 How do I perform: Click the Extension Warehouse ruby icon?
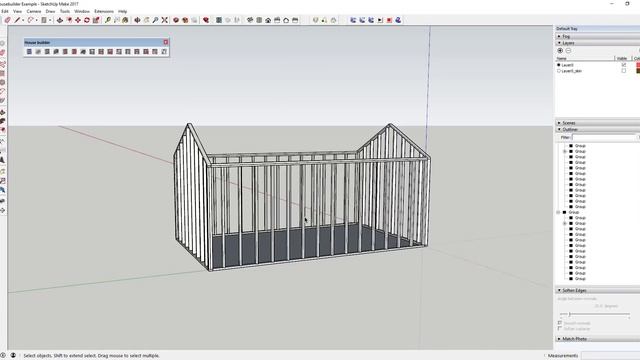tap(206, 20)
